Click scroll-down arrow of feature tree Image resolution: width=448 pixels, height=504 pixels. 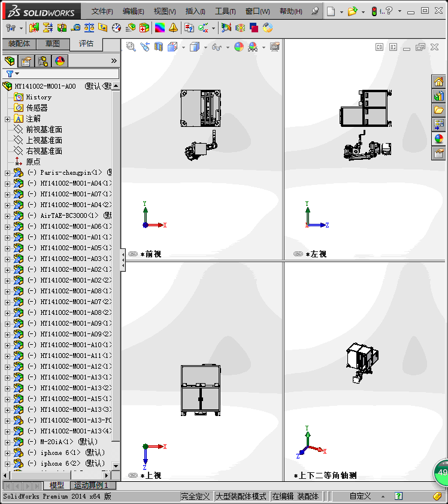click(x=116, y=466)
